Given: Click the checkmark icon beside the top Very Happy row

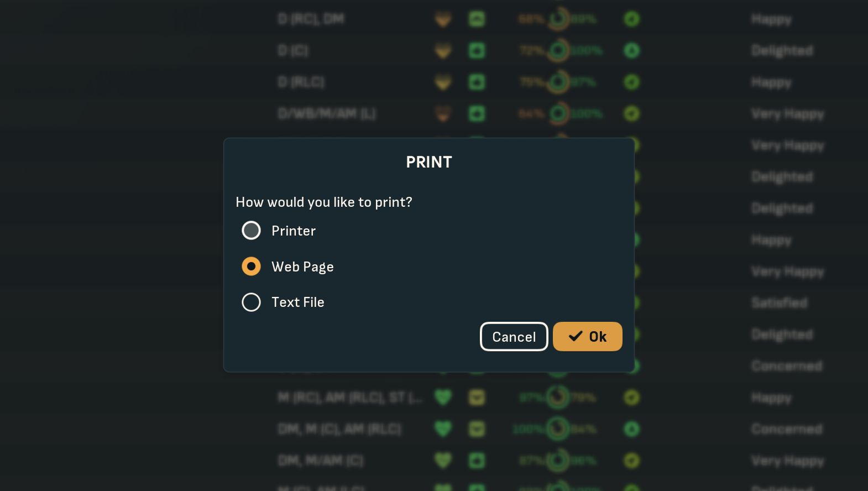Looking at the screenshot, I should [631, 145].
